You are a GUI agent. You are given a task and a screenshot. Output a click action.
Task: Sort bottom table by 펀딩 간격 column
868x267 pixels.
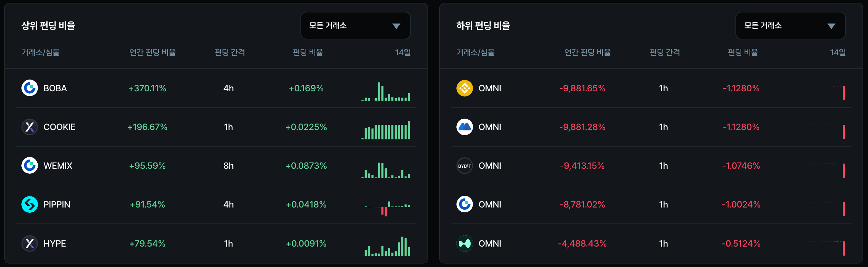coord(665,52)
